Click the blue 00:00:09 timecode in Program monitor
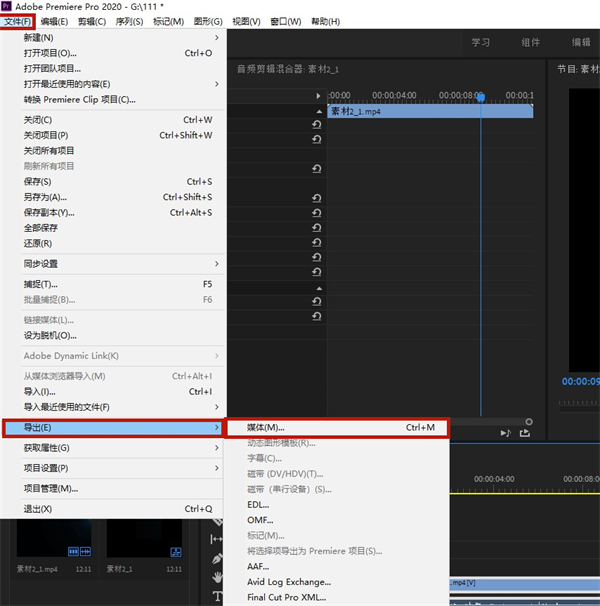Viewport: 600px width, 606px height. click(x=581, y=382)
